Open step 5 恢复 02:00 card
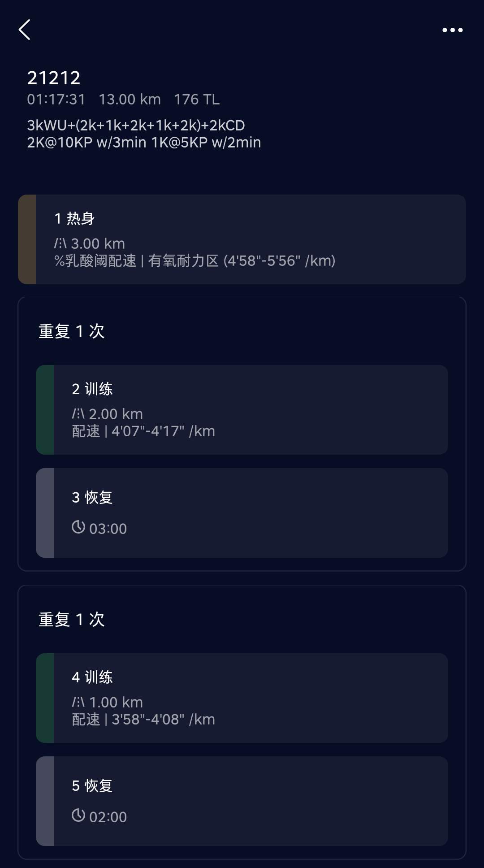 click(251, 801)
